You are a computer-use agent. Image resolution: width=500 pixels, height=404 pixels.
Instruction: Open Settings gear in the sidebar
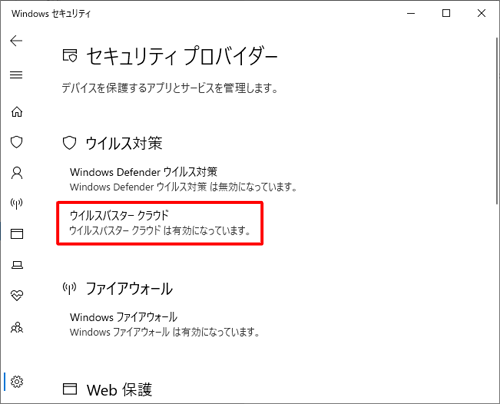(x=17, y=381)
